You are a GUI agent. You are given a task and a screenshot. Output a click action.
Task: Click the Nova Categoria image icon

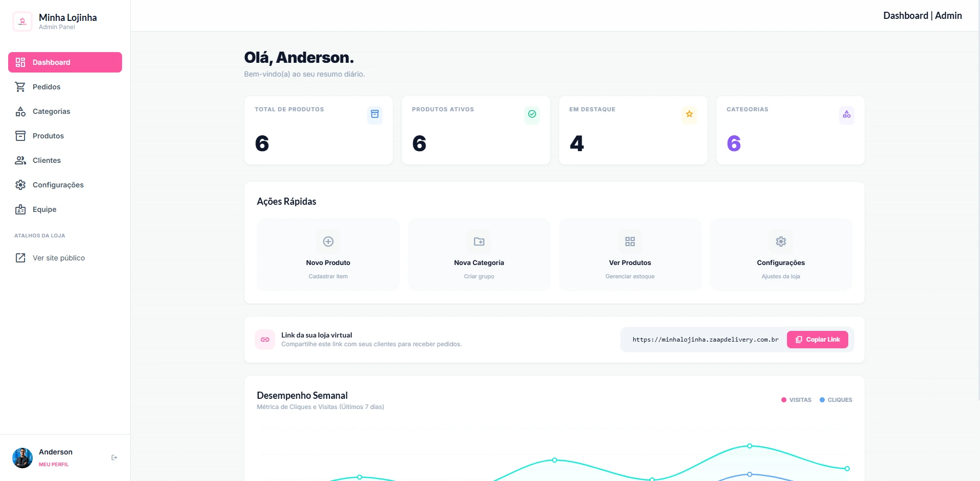pos(479,242)
